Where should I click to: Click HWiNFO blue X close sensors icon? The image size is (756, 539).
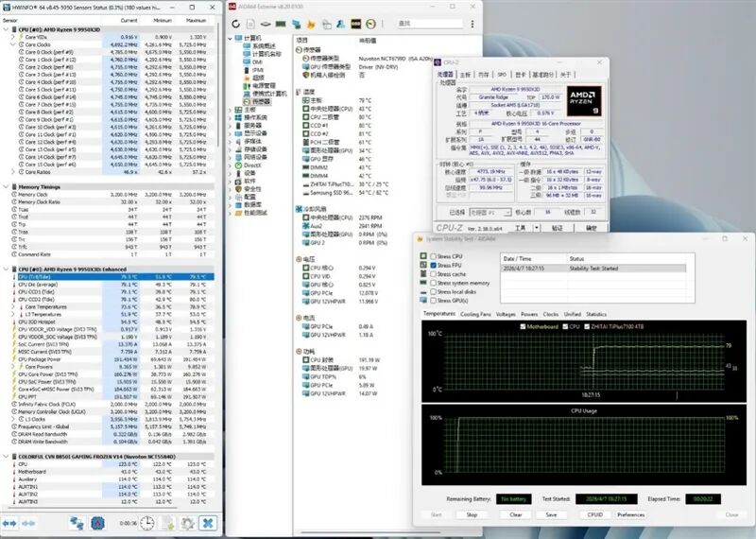(208, 523)
